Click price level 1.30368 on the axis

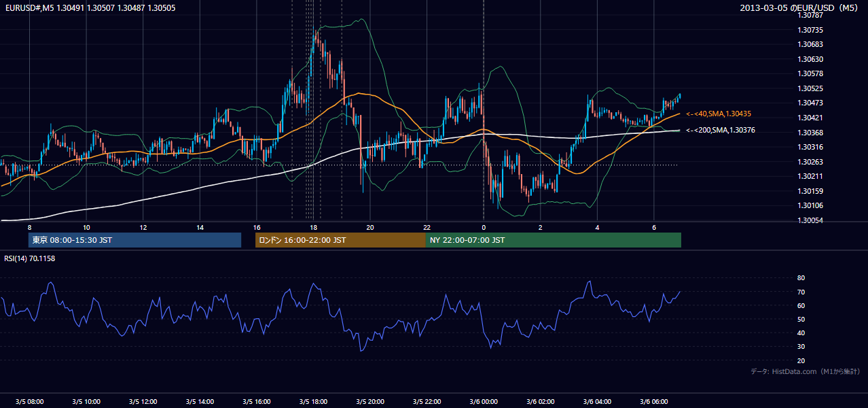pyautogui.click(x=812, y=133)
